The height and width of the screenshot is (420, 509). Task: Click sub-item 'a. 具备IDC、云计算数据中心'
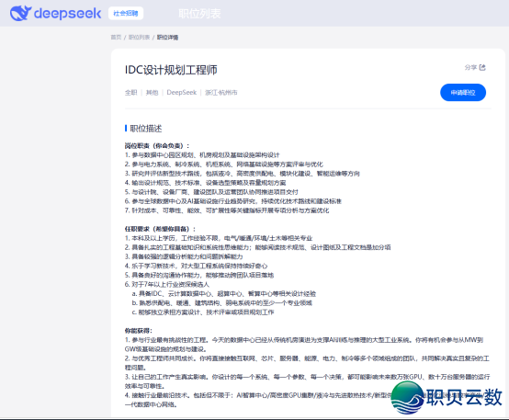tap(224, 294)
